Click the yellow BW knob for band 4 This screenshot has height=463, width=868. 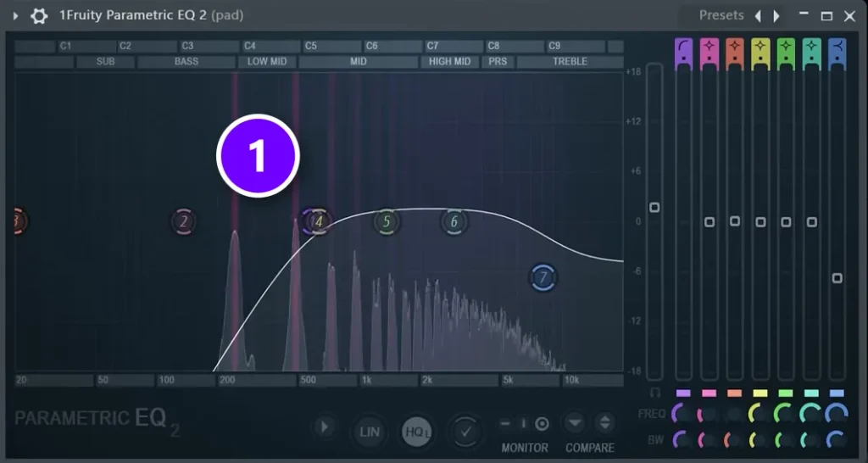759,440
